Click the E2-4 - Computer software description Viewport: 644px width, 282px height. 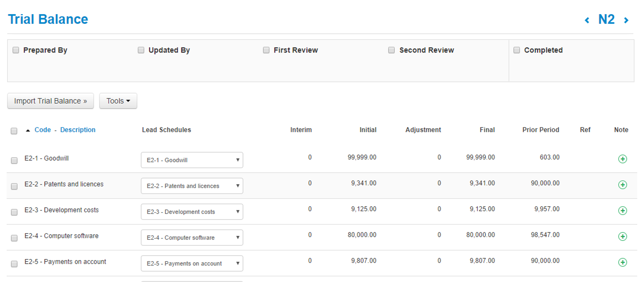[x=61, y=236]
